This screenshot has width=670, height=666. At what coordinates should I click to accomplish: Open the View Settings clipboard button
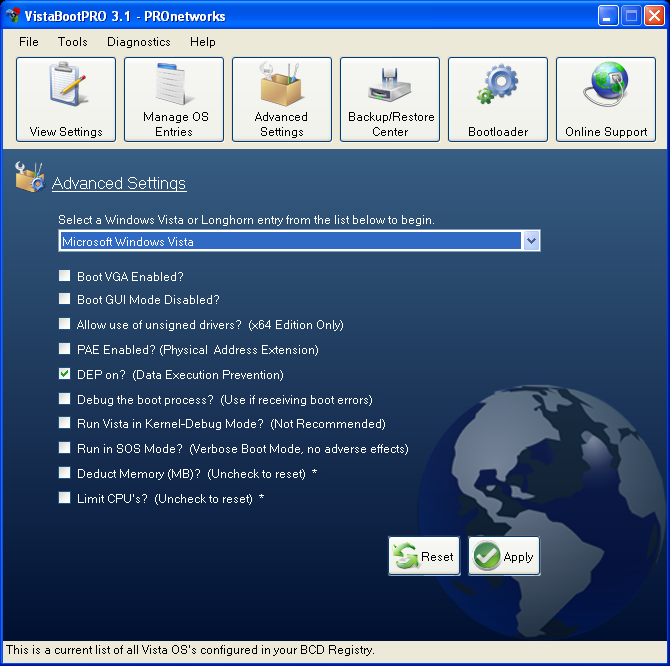(x=66, y=99)
